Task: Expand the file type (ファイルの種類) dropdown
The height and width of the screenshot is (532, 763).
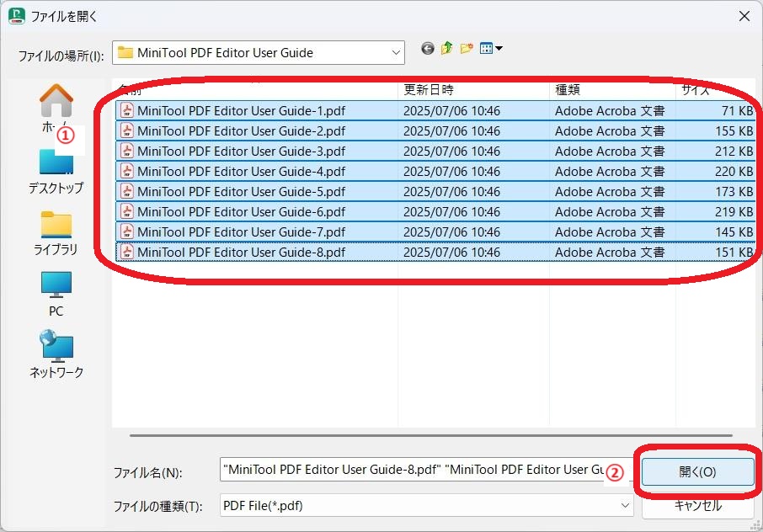Action: pos(625,506)
